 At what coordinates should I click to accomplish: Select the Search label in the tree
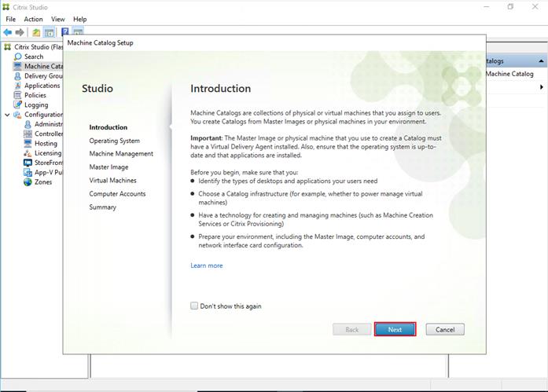point(34,57)
